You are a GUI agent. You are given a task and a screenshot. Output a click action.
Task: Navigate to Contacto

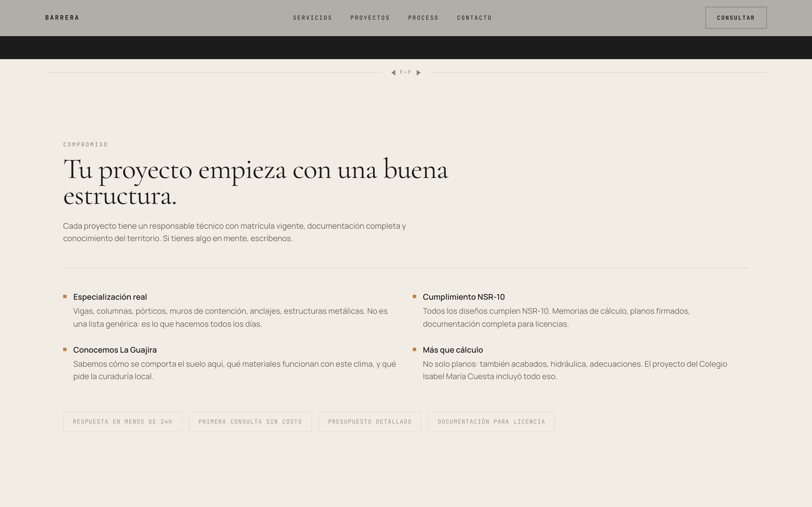click(x=474, y=18)
